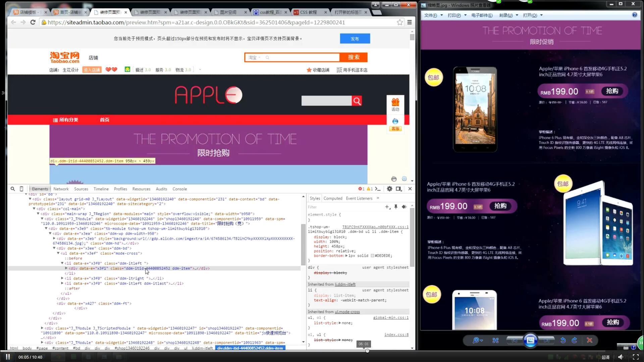This screenshot has width=644, height=362.
Task: Toggle video fullscreen mode
Action: tap(636, 357)
